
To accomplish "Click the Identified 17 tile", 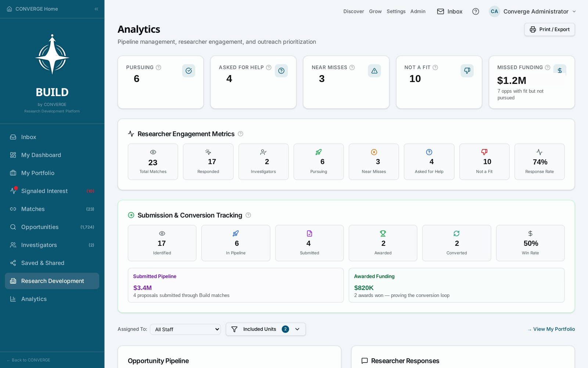I will coord(162,243).
